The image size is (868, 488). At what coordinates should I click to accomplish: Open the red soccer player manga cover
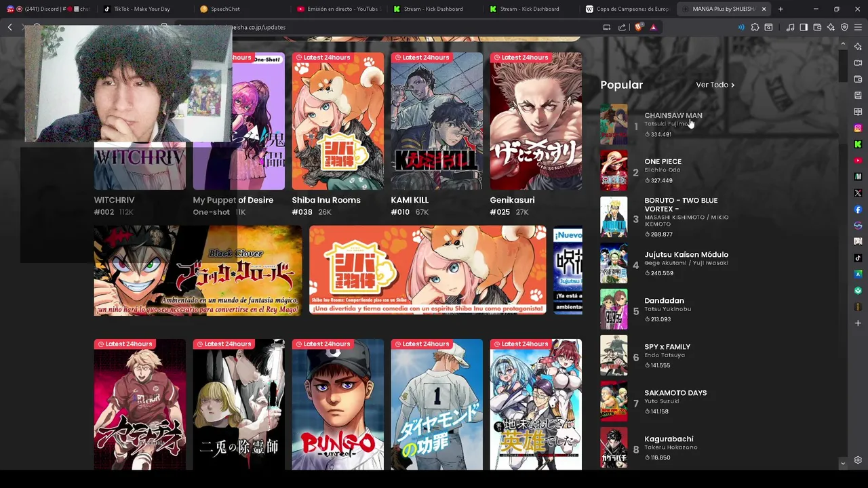click(x=140, y=404)
